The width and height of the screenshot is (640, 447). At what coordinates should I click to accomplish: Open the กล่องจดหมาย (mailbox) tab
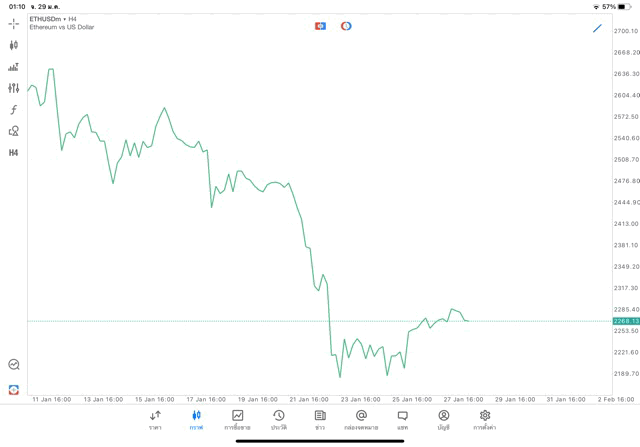click(x=361, y=420)
